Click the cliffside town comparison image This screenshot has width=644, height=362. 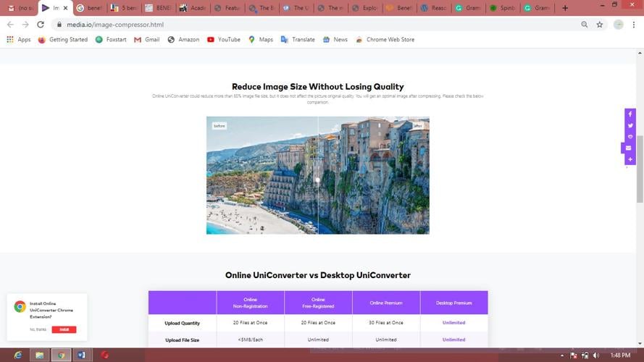(x=318, y=175)
